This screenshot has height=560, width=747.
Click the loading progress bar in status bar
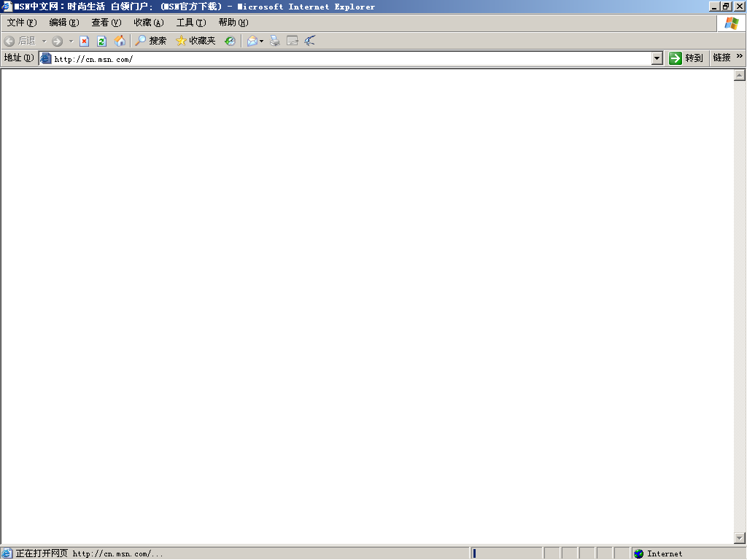[507, 553]
